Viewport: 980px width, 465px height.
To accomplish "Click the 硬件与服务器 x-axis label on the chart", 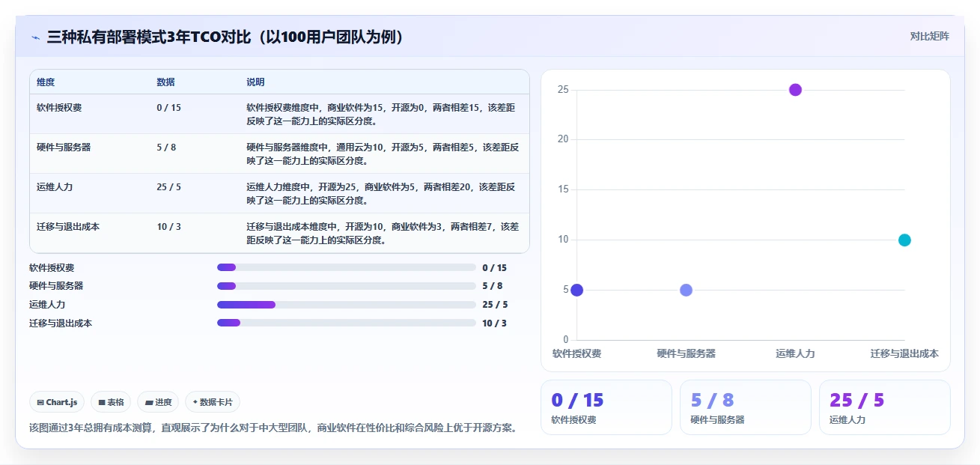I will pos(686,353).
